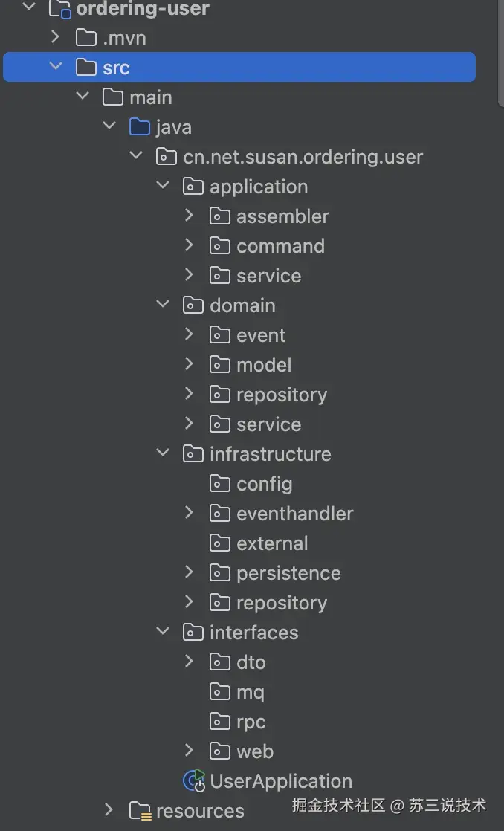The height and width of the screenshot is (831, 504).
Task: Open the UserApplication class file
Action: 281,781
